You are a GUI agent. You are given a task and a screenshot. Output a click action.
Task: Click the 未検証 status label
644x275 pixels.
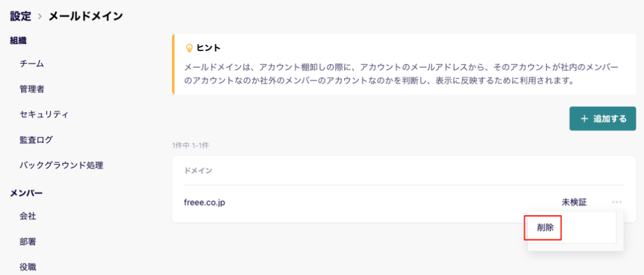(x=574, y=202)
